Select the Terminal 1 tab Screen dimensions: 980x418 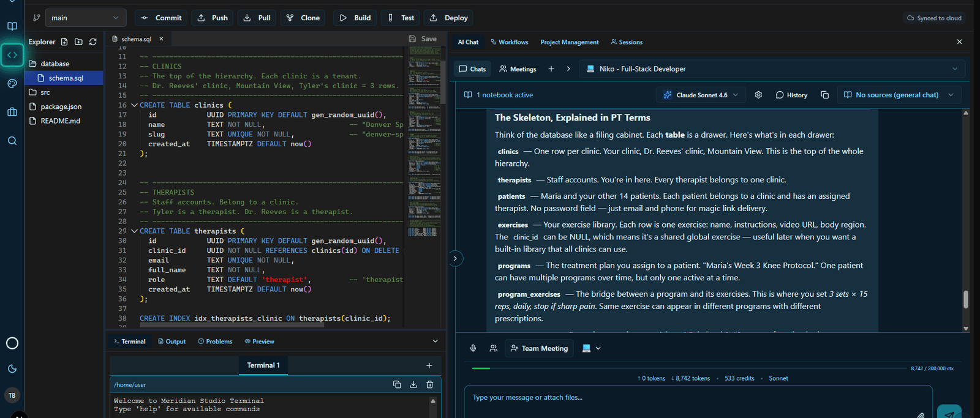point(263,365)
